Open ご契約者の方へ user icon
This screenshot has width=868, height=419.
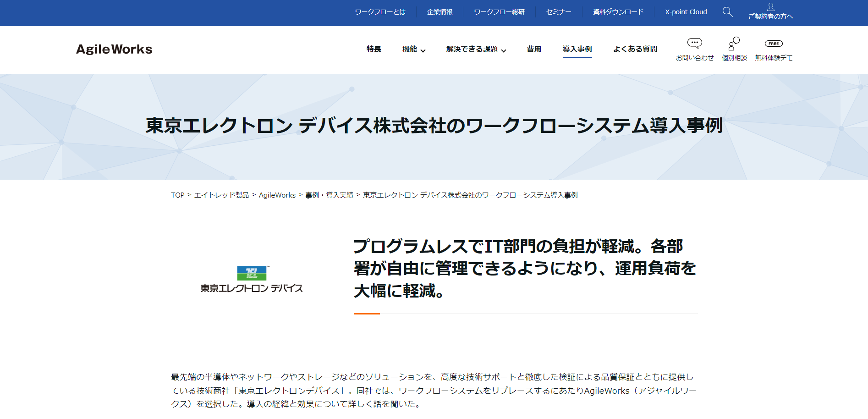click(x=770, y=7)
